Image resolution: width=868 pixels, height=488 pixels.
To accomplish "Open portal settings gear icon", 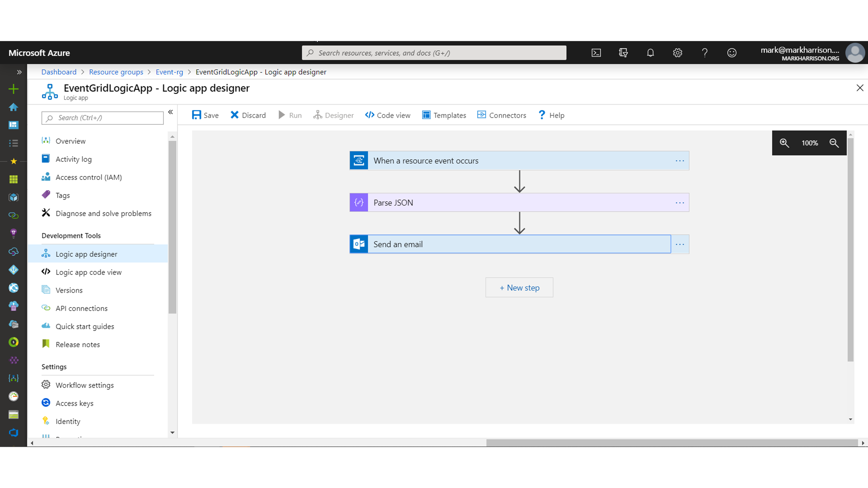I will coord(677,53).
